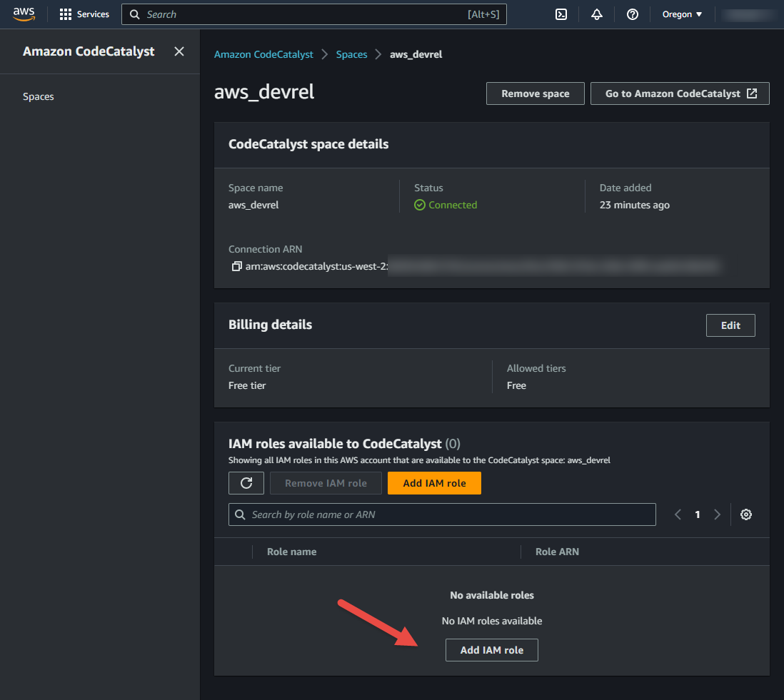
Task: Go to the Spaces breadcrumb link
Action: (x=351, y=54)
